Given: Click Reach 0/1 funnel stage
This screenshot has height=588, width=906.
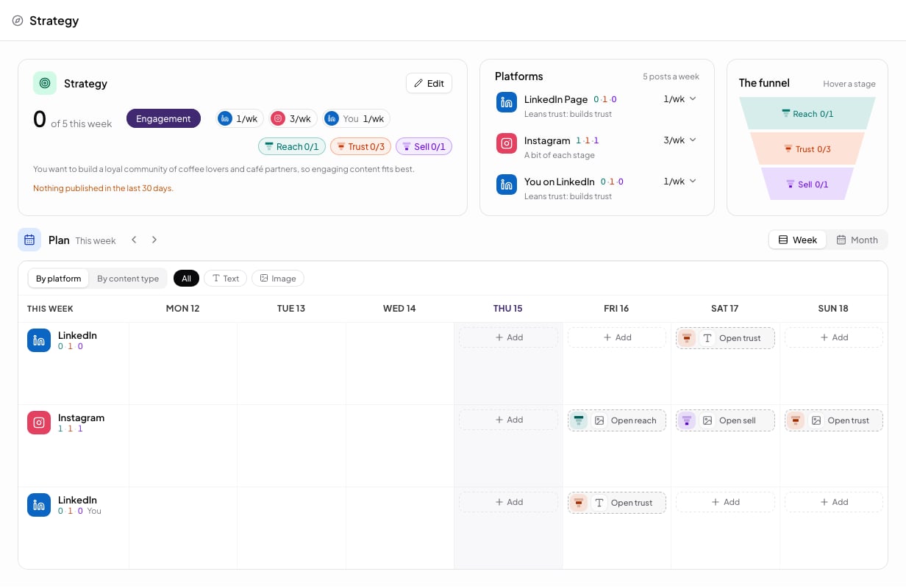Looking at the screenshot, I should [x=807, y=113].
